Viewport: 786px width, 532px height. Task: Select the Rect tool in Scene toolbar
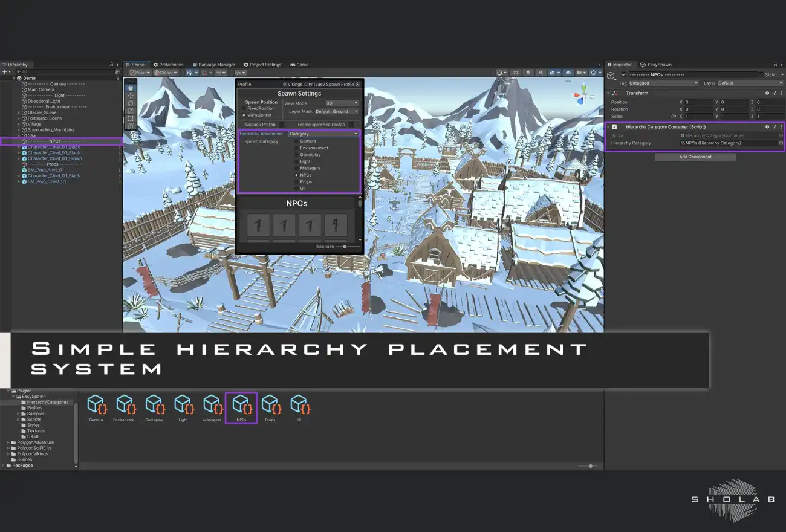(131, 118)
